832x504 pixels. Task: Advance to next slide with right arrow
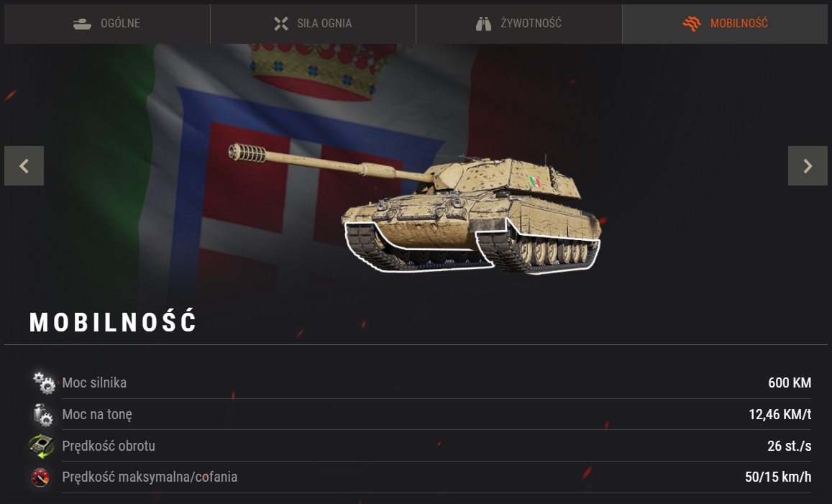point(808,166)
